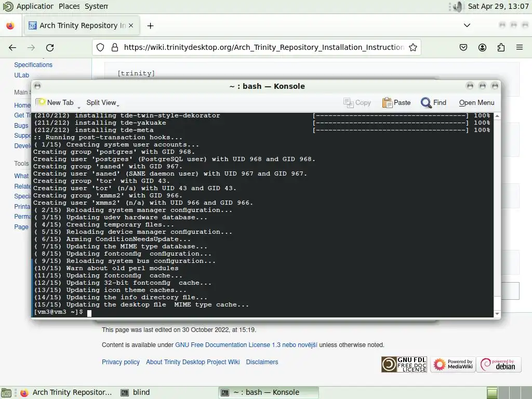The height and width of the screenshot is (399, 532).
Task: Open the Privacy policy footer link
Action: point(121,362)
